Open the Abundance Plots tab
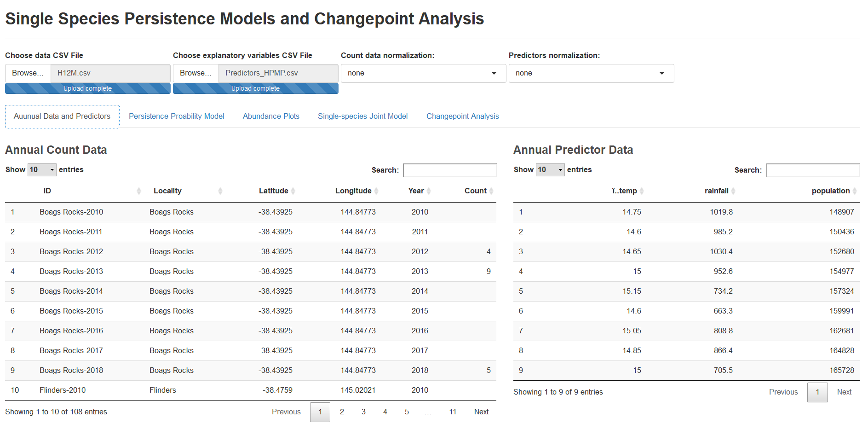The width and height of the screenshot is (868, 424). click(271, 116)
